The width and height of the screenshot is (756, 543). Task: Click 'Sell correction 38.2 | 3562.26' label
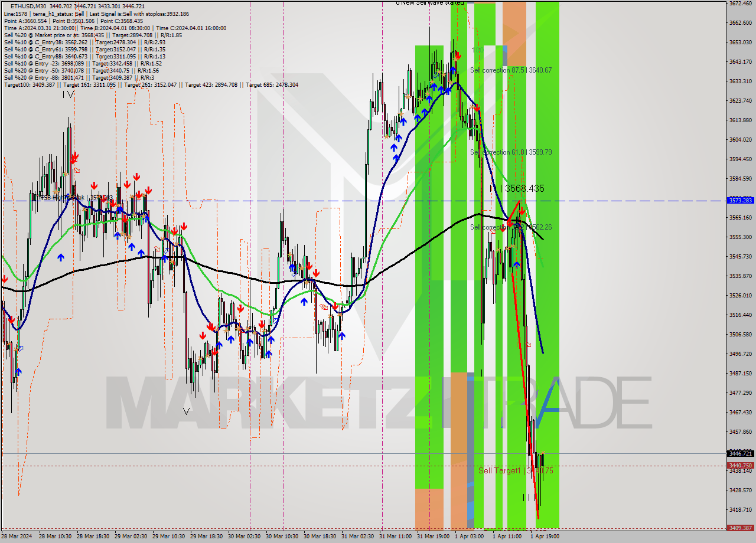pos(511,227)
